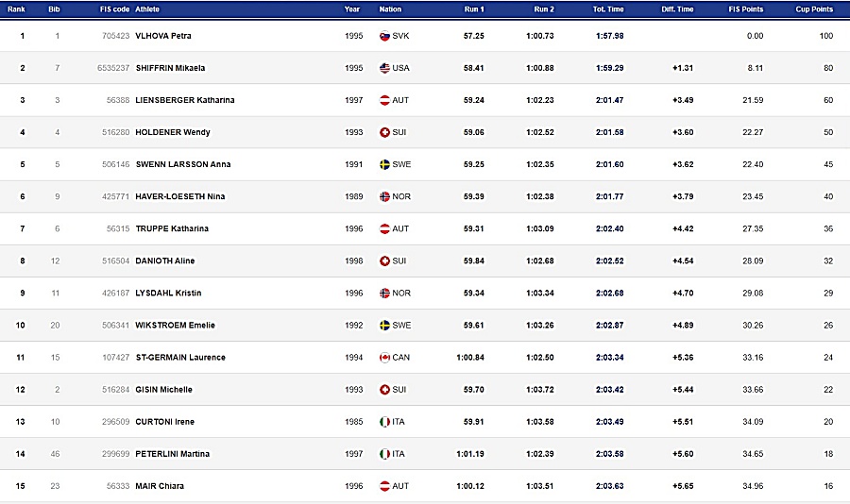Open SHIFFRIN Mikaela athlete link

170,68
